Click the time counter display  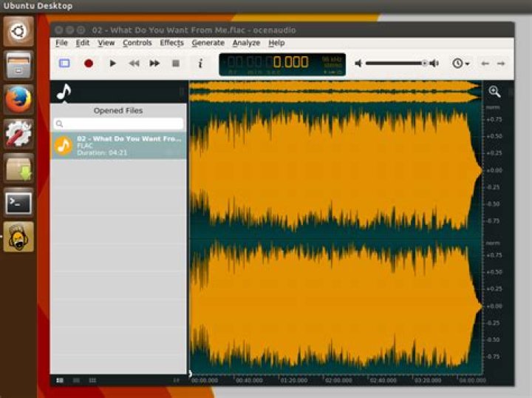282,64
